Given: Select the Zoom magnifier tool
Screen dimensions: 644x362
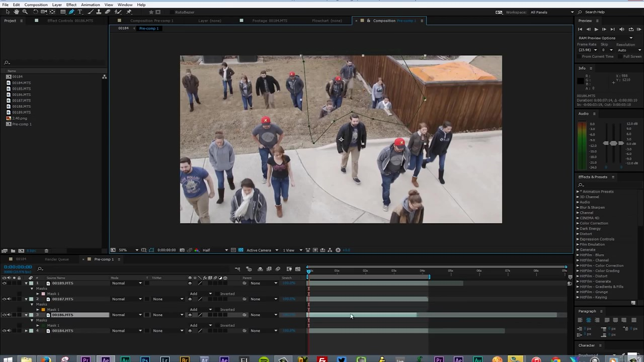Looking at the screenshot, I should pos(25,12).
